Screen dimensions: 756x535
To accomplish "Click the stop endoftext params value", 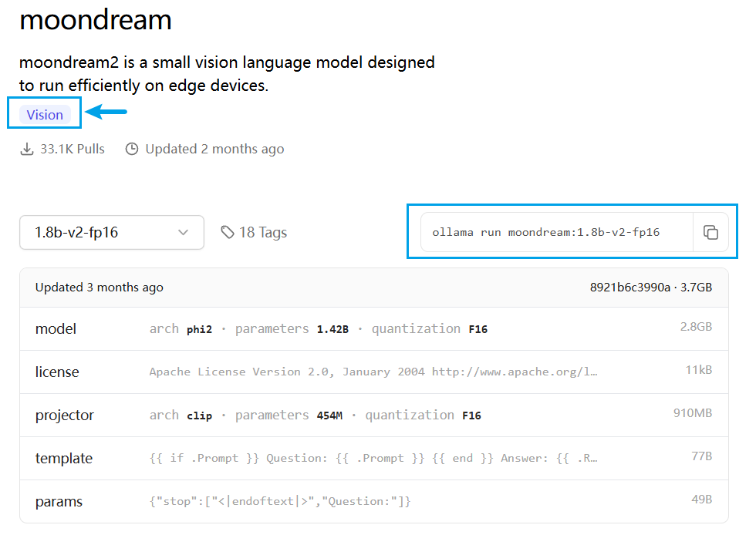I will click(x=280, y=501).
